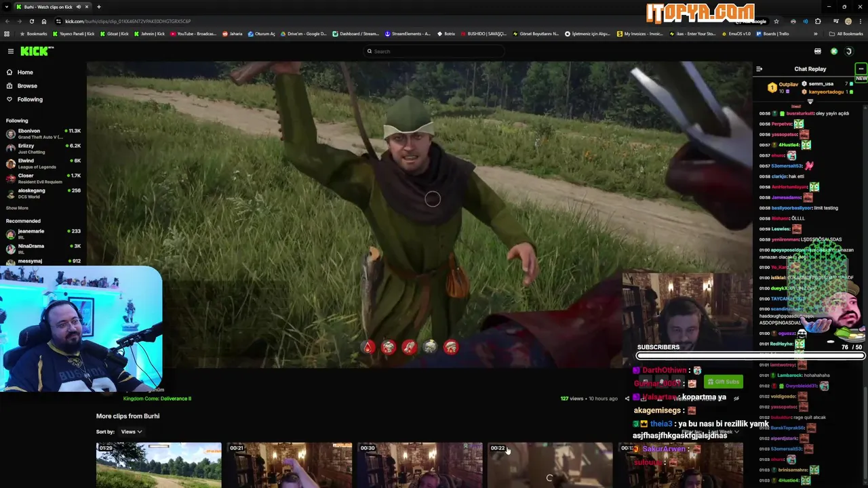Viewport: 868px width, 488px height.
Task: Click the Gift Subs button
Action: click(x=723, y=382)
